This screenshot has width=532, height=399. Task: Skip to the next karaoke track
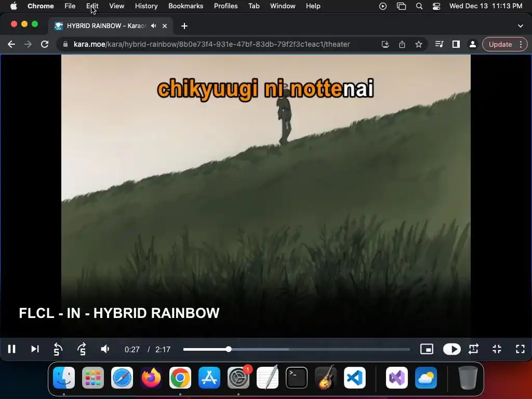(35, 349)
